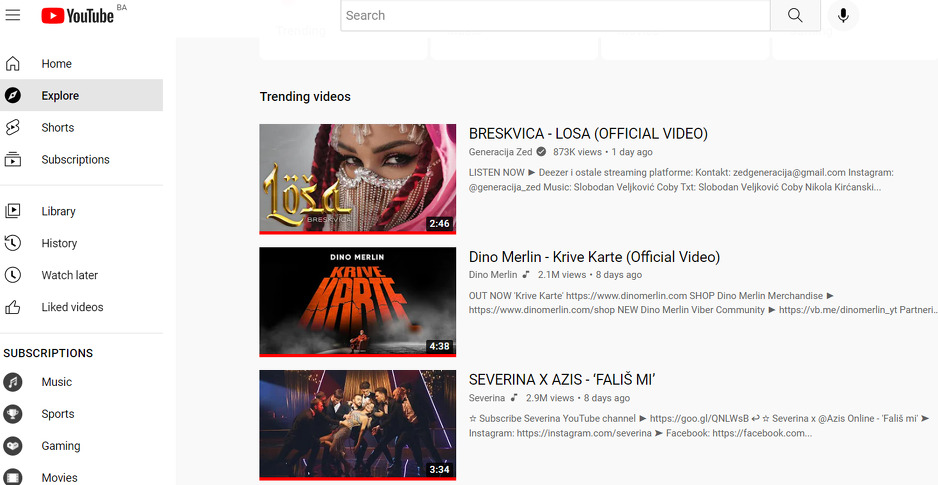This screenshot has height=485, width=938.
Task: Go to Subscriptions in sidebar
Action: click(75, 160)
